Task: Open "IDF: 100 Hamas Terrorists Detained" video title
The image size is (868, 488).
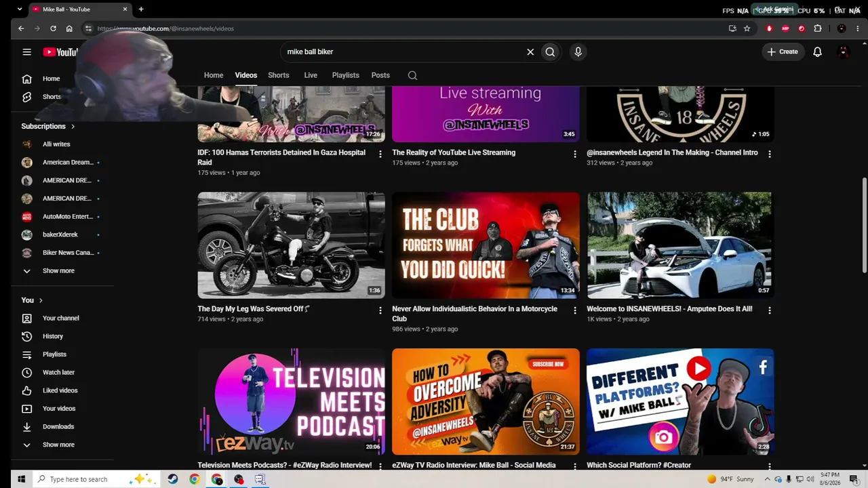Action: (x=281, y=157)
